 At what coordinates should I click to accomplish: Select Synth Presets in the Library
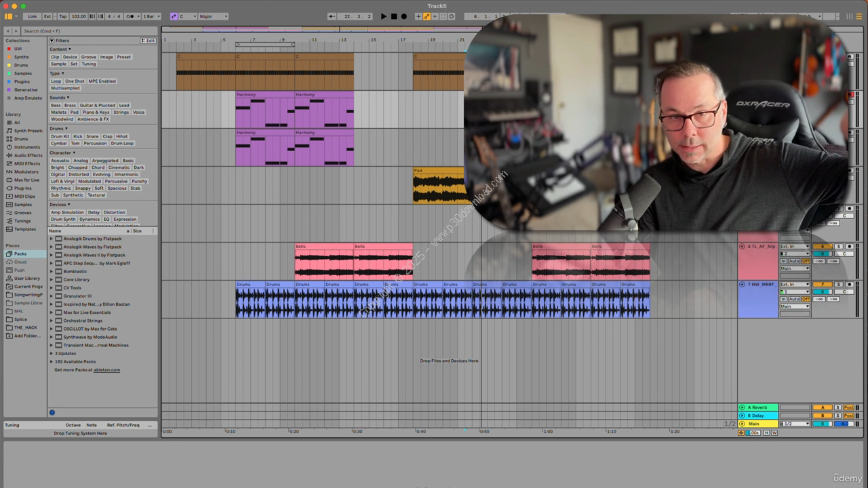tap(27, 131)
